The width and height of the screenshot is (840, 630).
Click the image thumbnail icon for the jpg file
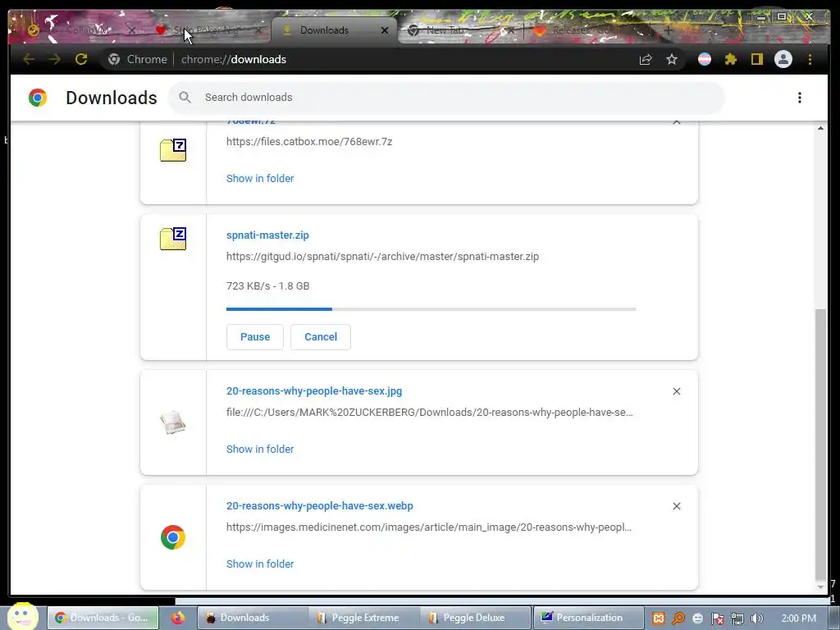tap(173, 422)
